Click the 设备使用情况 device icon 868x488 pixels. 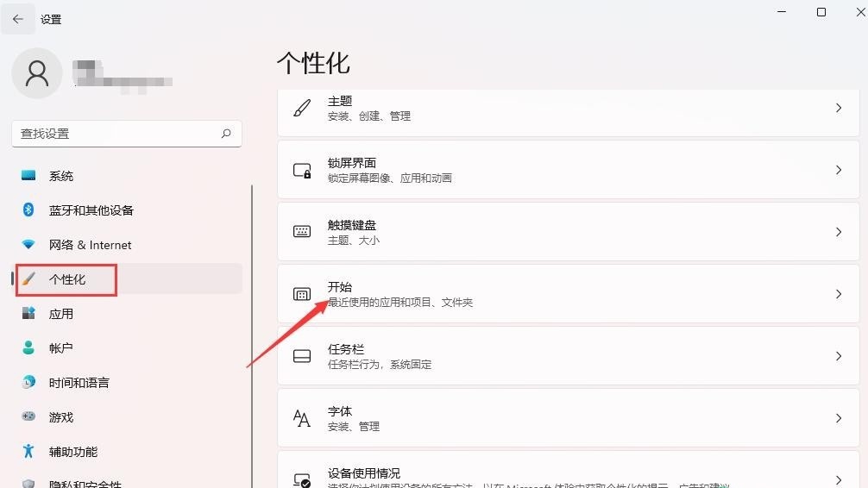click(302, 479)
